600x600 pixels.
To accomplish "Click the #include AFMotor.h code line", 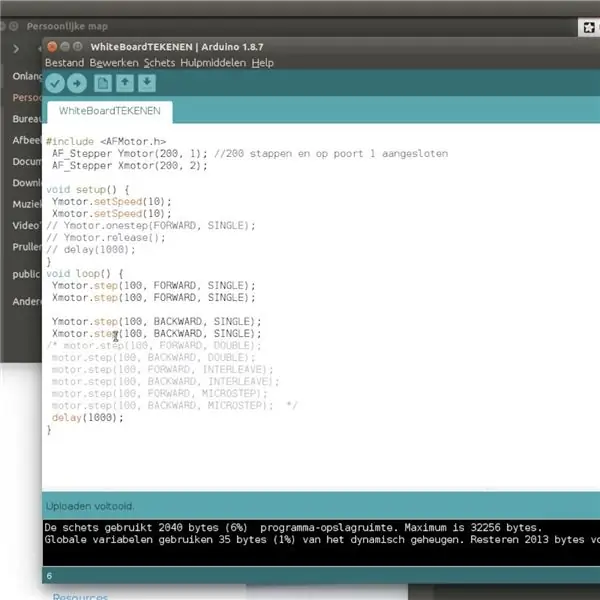I will pyautogui.click(x=106, y=142).
